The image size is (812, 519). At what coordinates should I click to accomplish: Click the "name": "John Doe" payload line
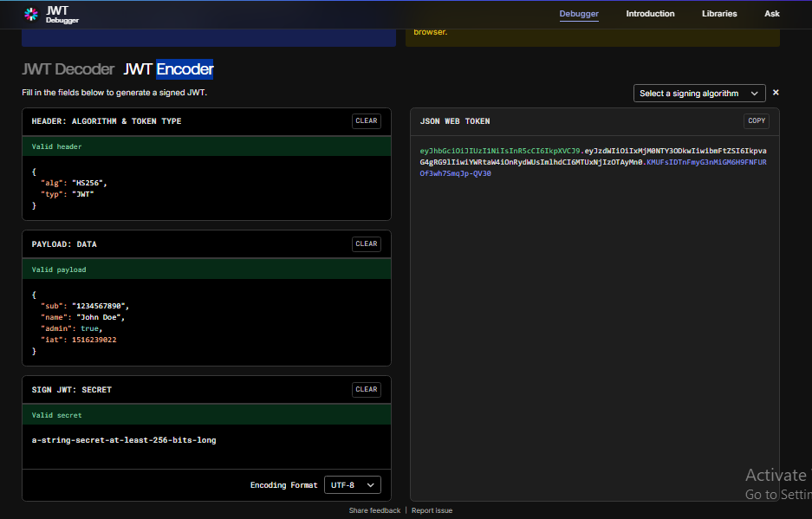pos(83,317)
